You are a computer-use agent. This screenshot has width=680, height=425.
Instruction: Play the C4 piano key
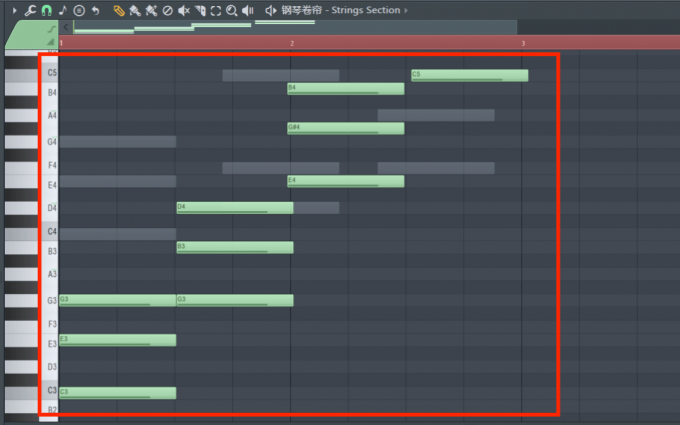point(31,233)
